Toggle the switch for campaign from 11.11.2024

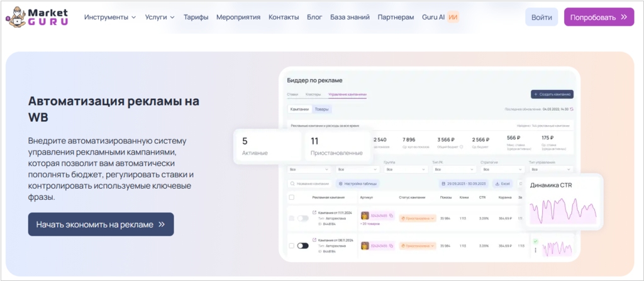[303, 218]
